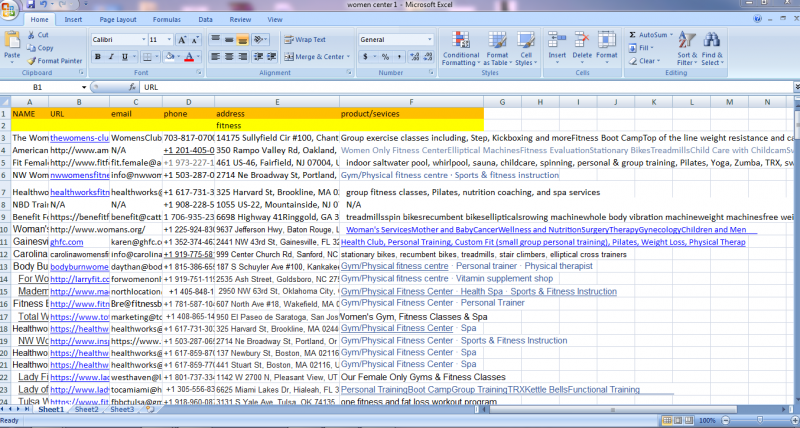Click the Delete cells icon
Screen dimensions: 800x428
[x=582, y=45]
